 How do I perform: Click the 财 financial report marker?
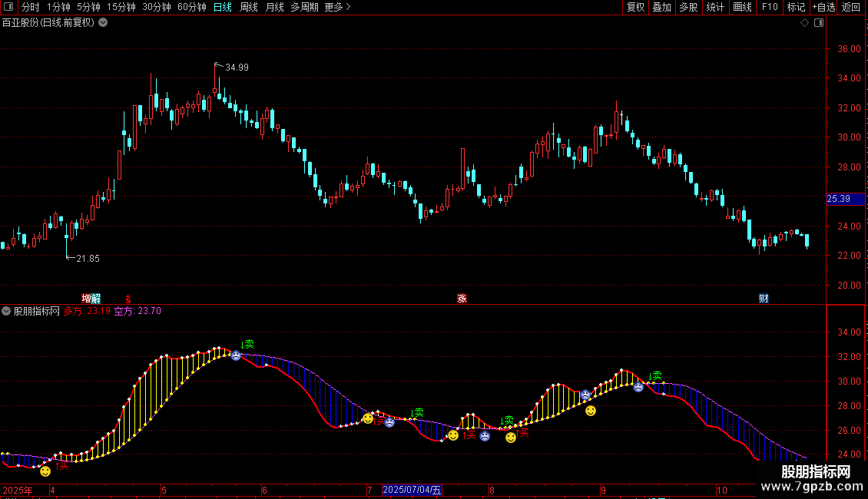(764, 299)
